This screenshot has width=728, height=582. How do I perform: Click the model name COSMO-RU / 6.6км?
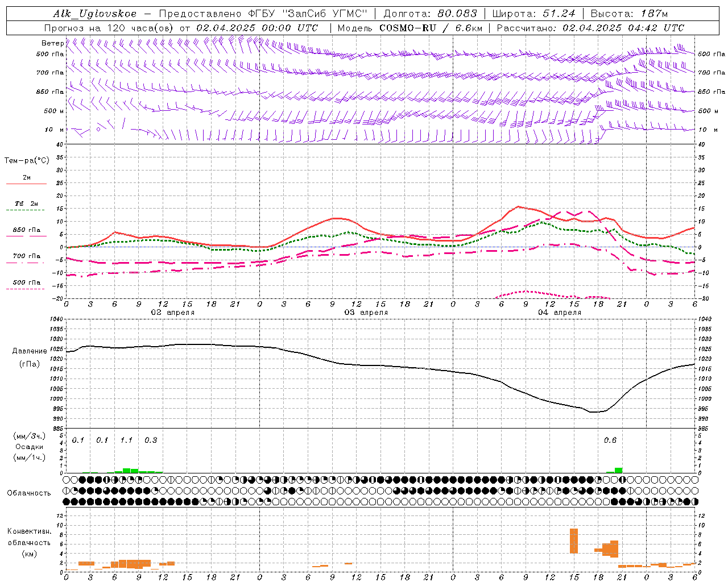click(431, 28)
